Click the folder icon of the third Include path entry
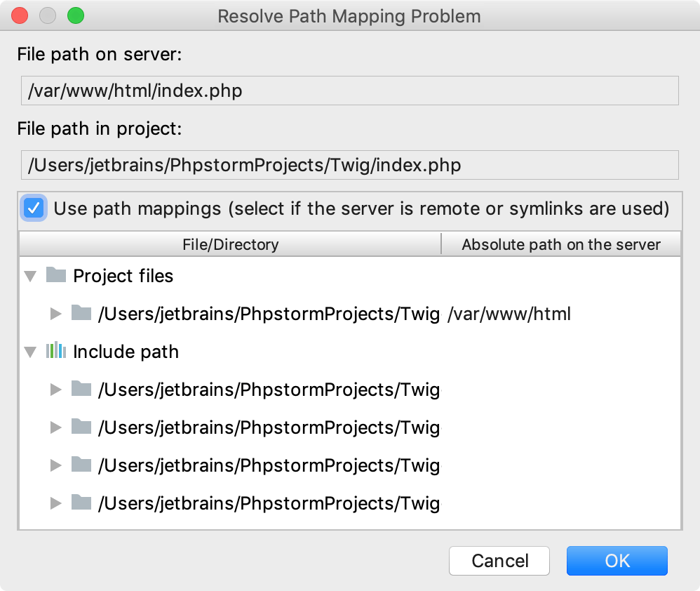Viewport: 700px width, 591px height. pos(81,465)
